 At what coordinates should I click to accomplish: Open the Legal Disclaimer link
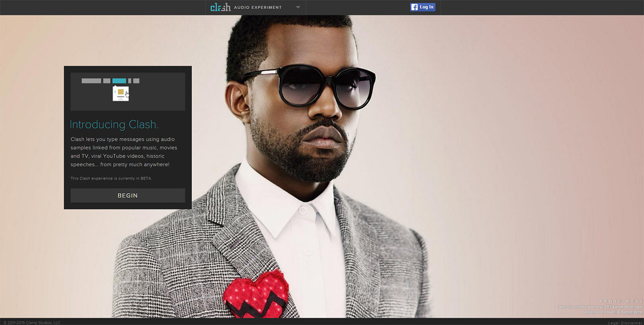625,322
